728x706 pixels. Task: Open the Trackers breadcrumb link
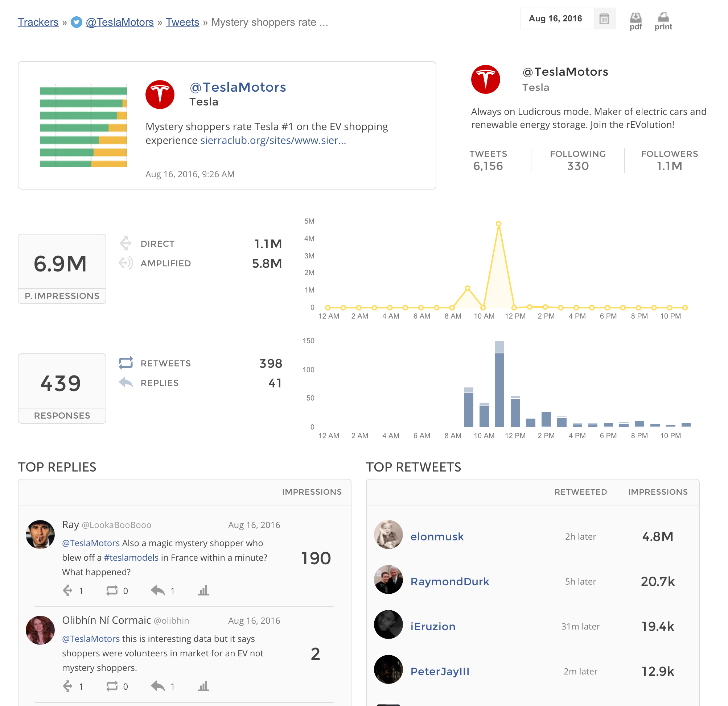click(38, 22)
